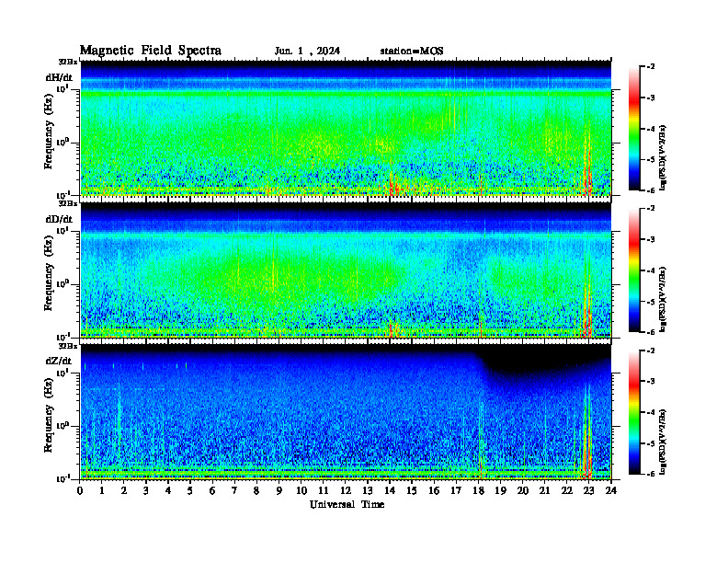Click the "32Hz" label atop dH/dt panel
Screen dimensions: 728x563
(68, 62)
